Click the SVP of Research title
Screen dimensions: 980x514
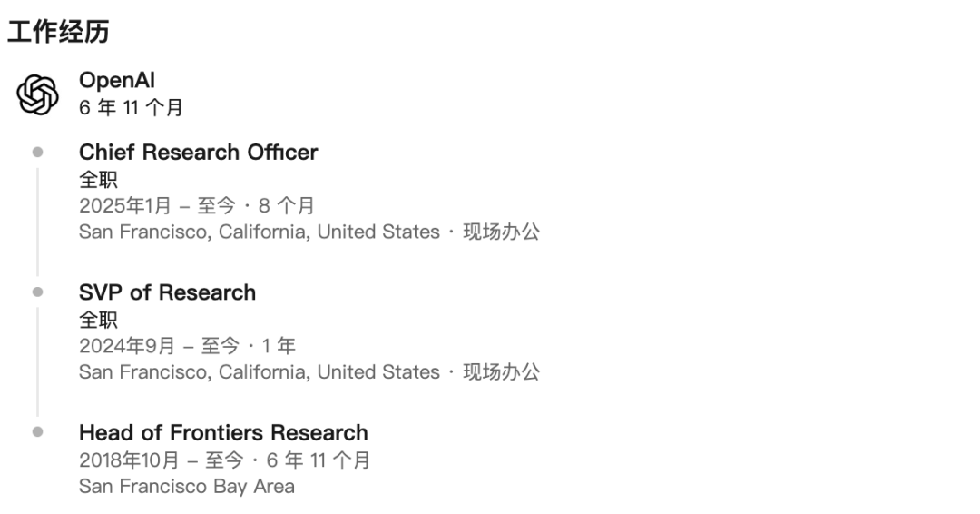click(168, 292)
